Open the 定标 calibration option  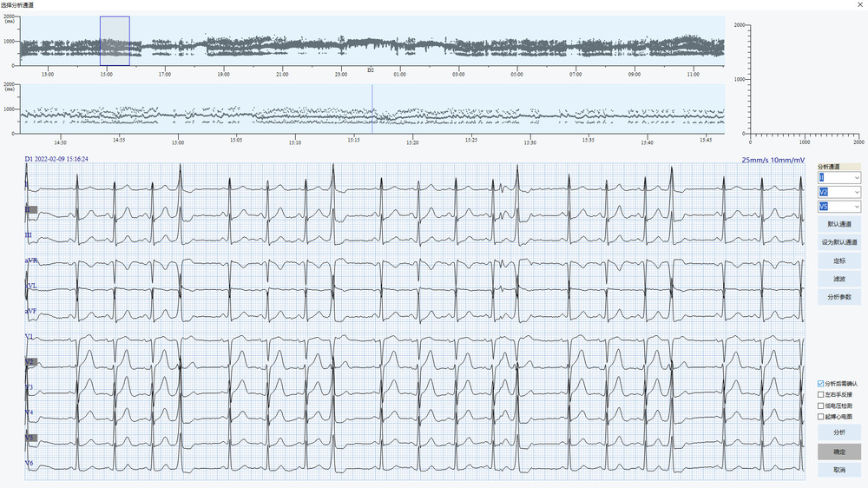point(839,260)
